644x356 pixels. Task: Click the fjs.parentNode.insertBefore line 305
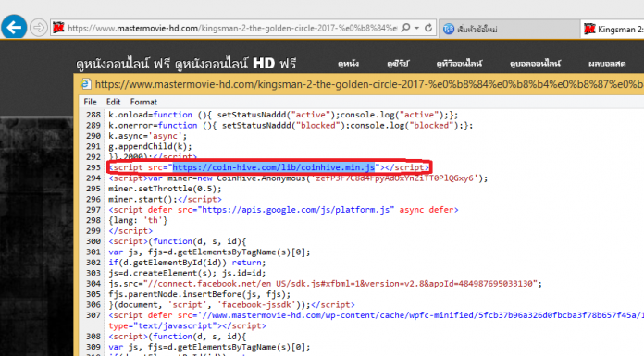[x=199, y=294]
